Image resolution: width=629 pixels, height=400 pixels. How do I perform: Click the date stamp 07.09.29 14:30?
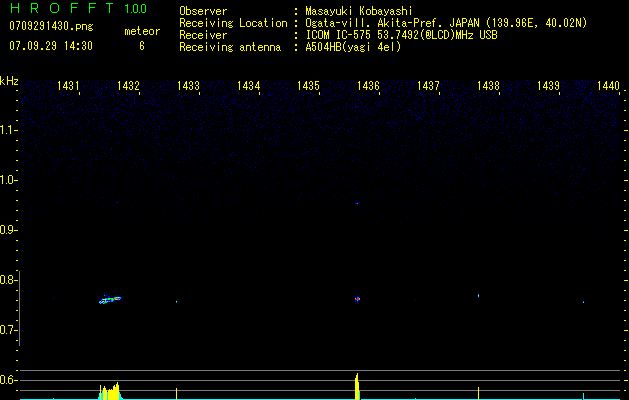(x=51, y=46)
